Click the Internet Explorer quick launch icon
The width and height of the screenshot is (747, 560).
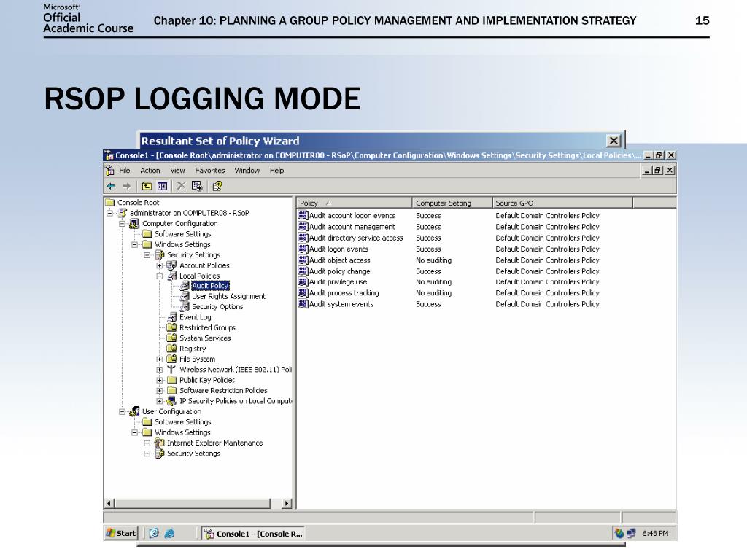tap(169, 533)
